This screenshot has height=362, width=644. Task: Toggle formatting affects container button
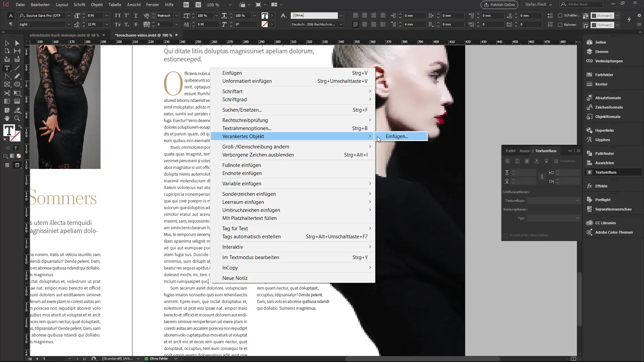[8, 148]
